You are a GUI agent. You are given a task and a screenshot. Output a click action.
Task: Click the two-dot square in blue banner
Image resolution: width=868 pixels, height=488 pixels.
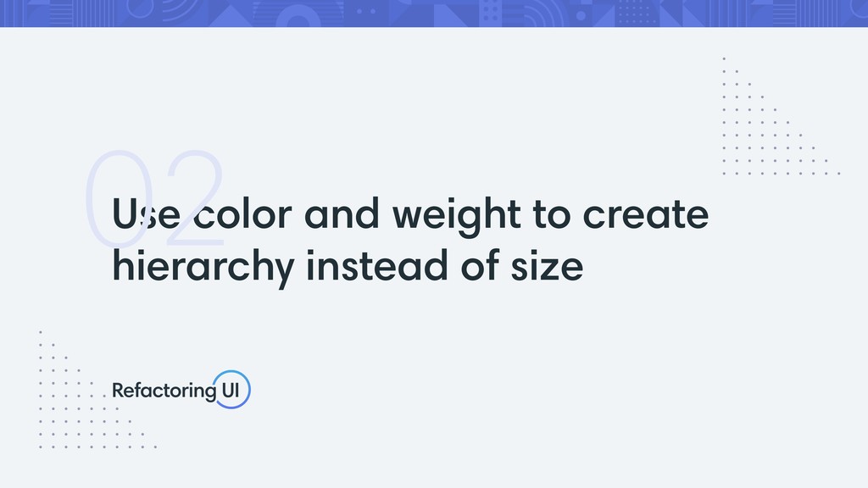366,11
